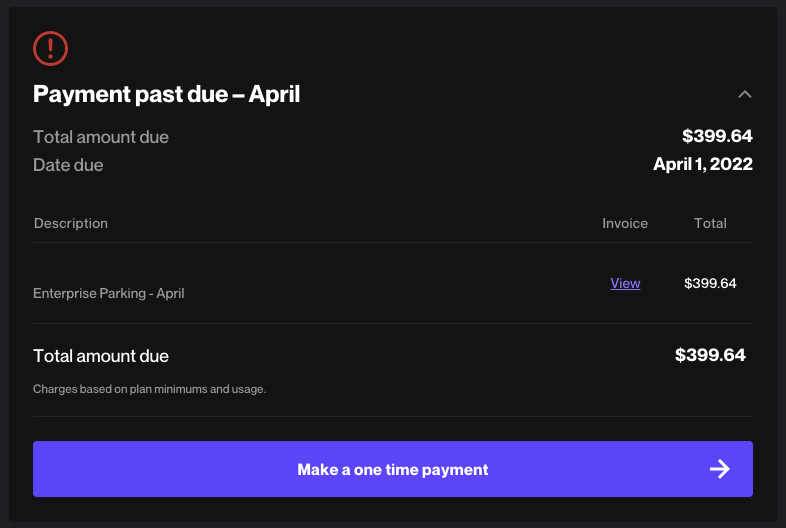The width and height of the screenshot is (786, 528).
Task: Click the top $399.64 amount value
Action: click(x=717, y=136)
